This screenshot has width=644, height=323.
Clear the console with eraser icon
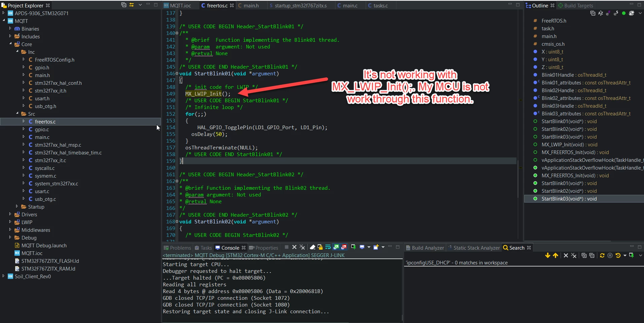click(x=312, y=247)
